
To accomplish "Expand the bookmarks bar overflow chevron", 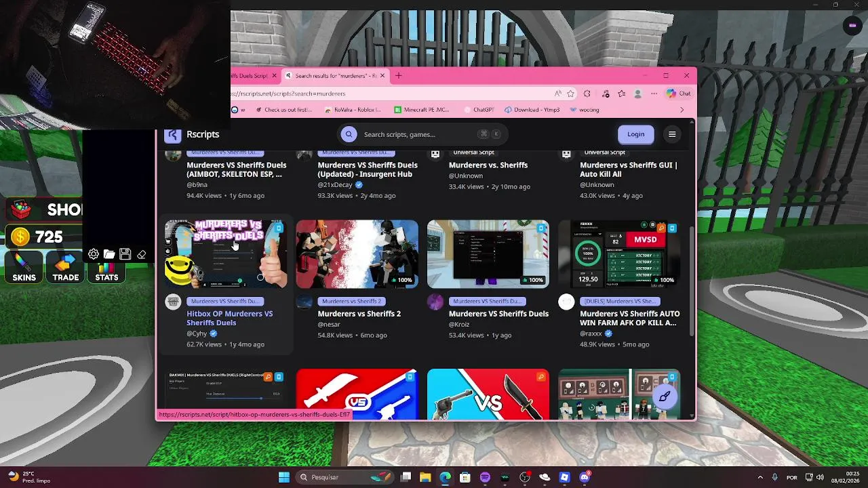I will coord(682,110).
